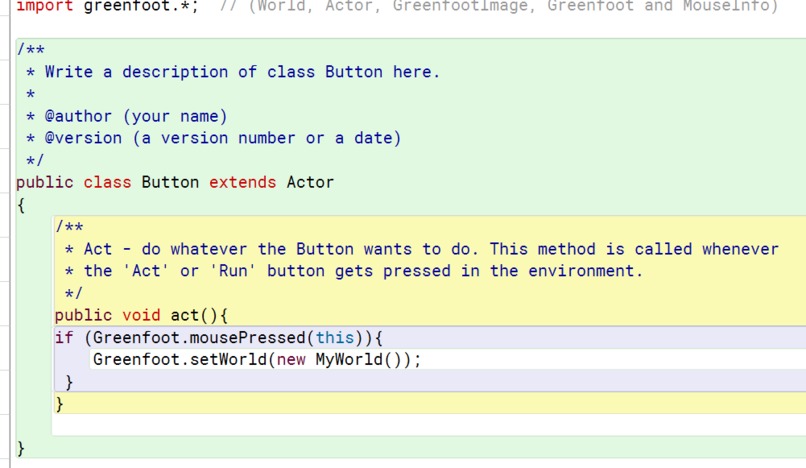Click the 'Actor' superclass name
This screenshot has width=806, height=468.
click(x=310, y=183)
